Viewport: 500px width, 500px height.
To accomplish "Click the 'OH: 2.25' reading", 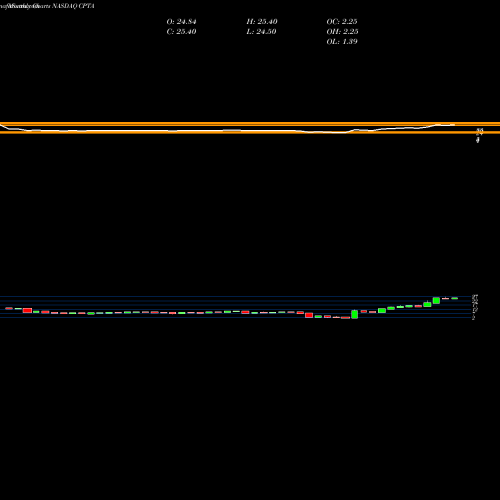I will click(x=342, y=32).
